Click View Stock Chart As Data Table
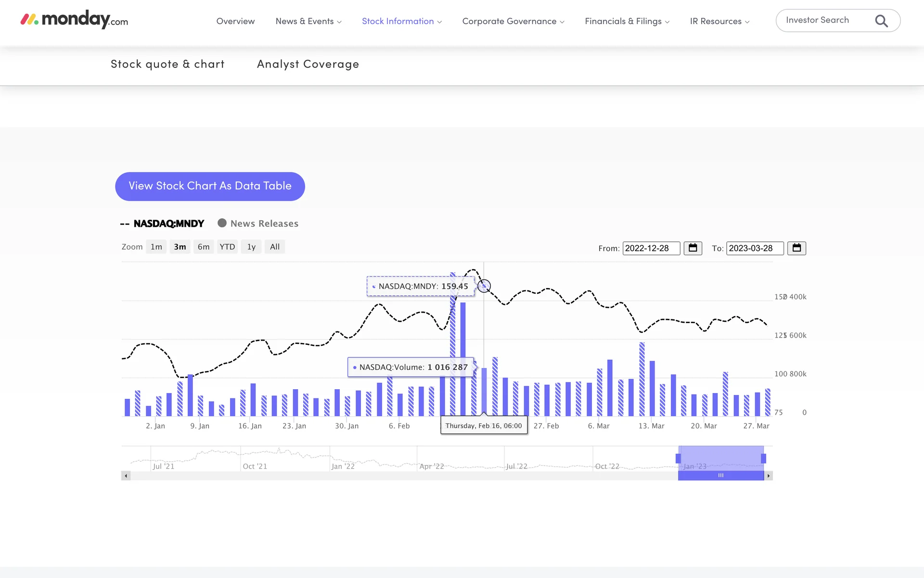 (210, 186)
